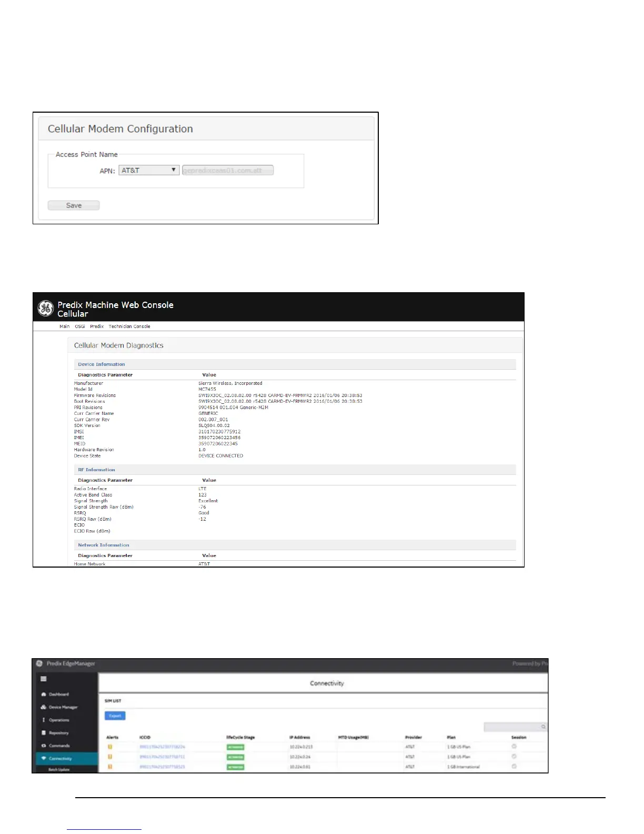This screenshot has width=644, height=834.
Task: Click alert icon for SIM row 10.224.0.213
Action: pyautogui.click(x=110, y=747)
